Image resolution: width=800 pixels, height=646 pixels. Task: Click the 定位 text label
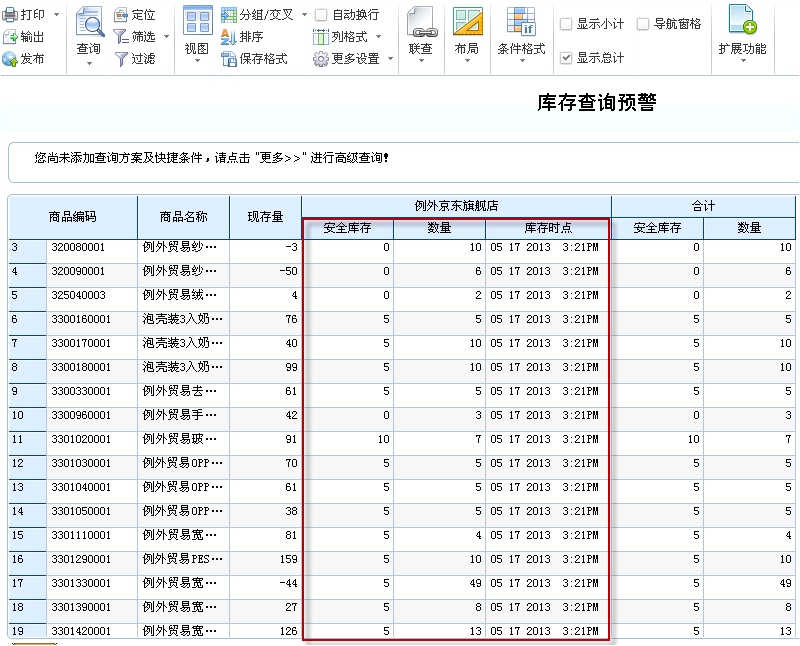pos(143,15)
